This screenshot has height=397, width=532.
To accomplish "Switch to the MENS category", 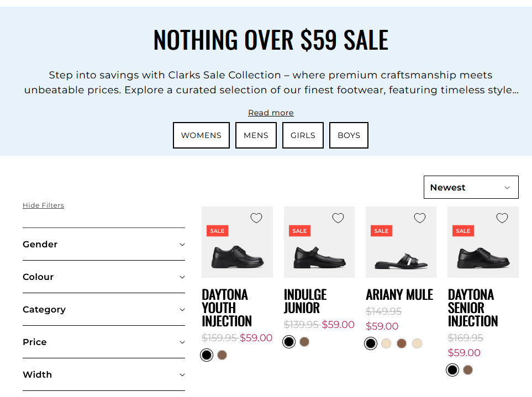I will click(x=256, y=135).
